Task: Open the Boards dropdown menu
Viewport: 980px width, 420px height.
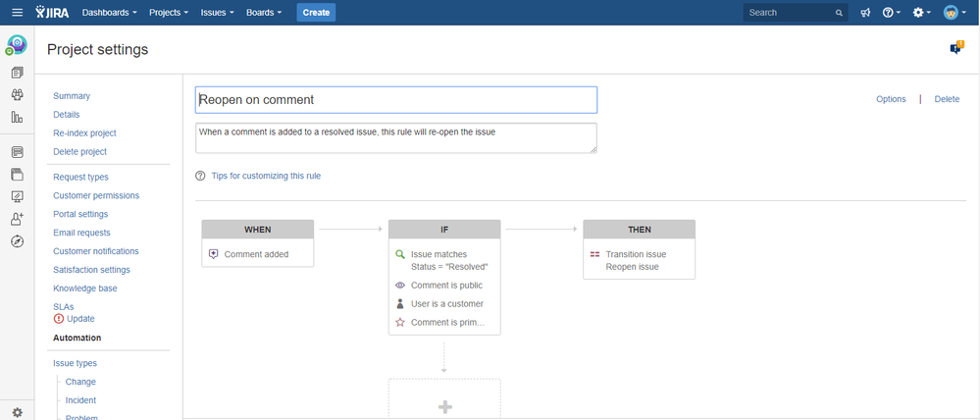Action: [x=264, y=13]
